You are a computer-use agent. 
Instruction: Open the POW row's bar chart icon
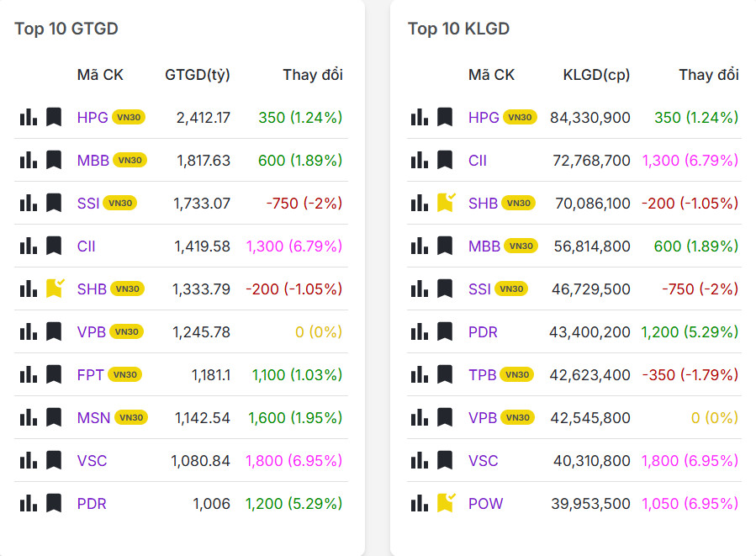420,504
